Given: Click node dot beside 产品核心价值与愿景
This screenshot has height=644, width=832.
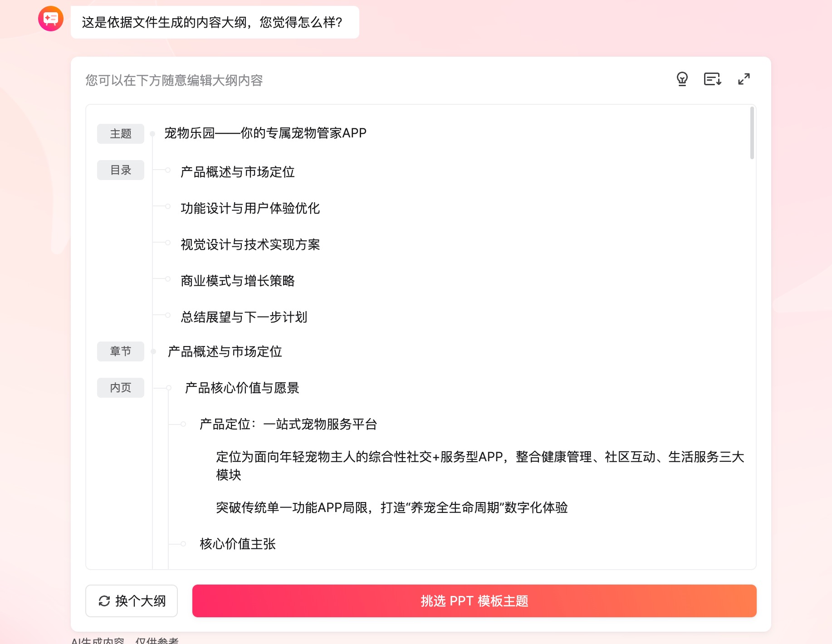Looking at the screenshot, I should tap(170, 388).
